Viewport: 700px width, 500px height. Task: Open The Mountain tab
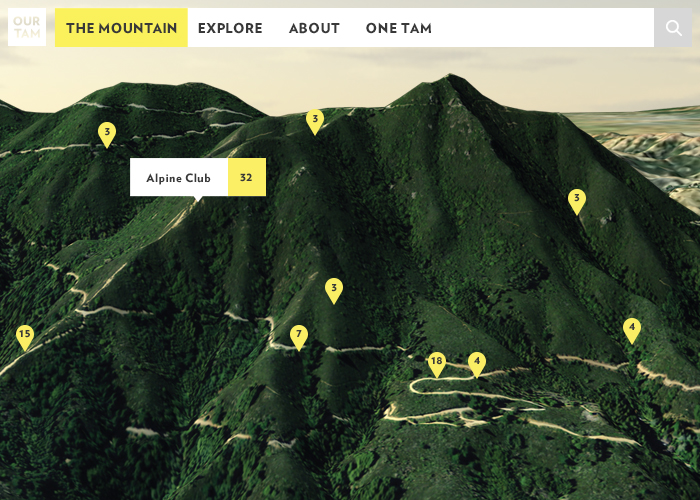(121, 28)
